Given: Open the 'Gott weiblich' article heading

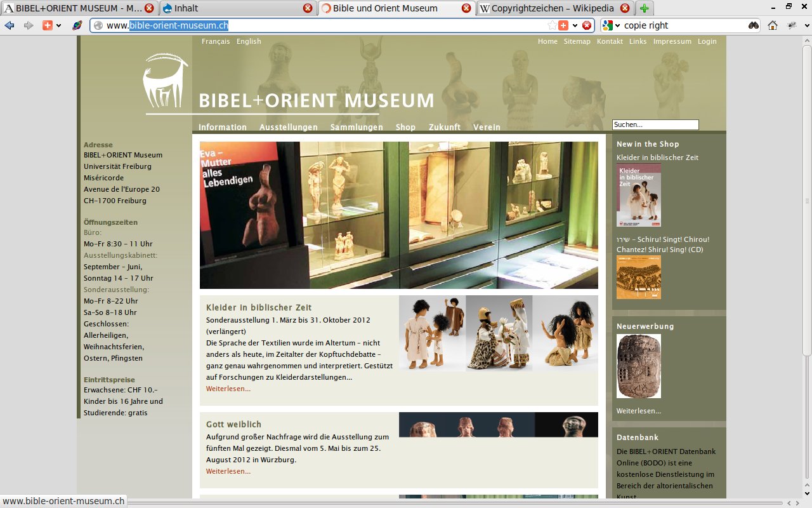Looking at the screenshot, I should click(233, 424).
